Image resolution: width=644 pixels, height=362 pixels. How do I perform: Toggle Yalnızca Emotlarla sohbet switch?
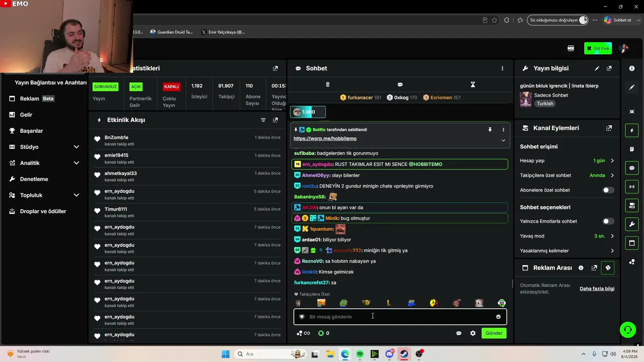[608, 221]
